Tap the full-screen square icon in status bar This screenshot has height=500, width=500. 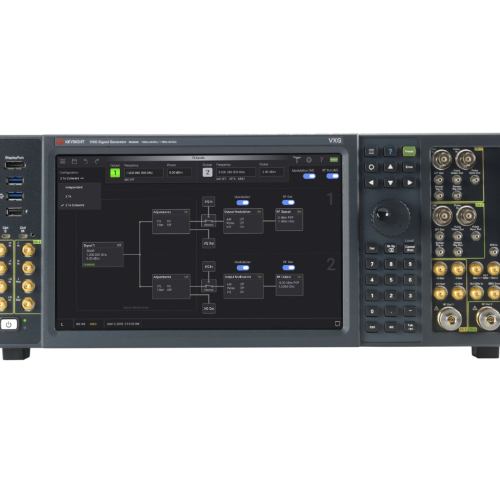click(x=337, y=323)
